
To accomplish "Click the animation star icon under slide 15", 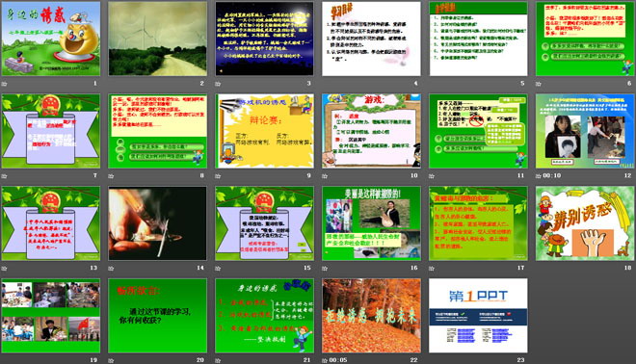I will click(218, 268).
